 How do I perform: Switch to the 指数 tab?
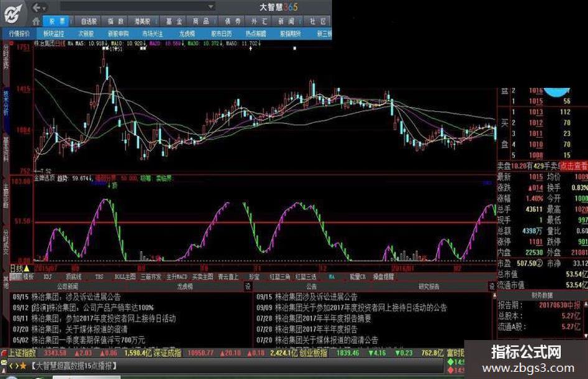[x=116, y=21]
